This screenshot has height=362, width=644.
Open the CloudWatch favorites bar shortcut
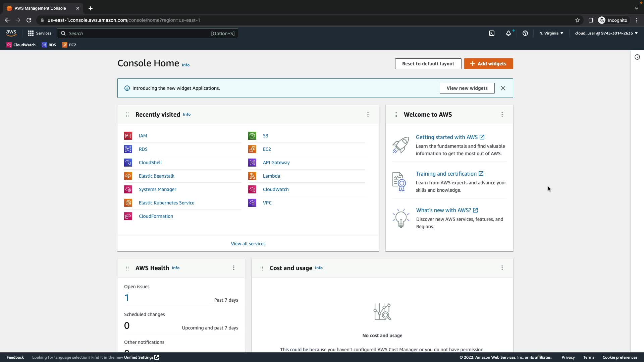tap(21, 45)
